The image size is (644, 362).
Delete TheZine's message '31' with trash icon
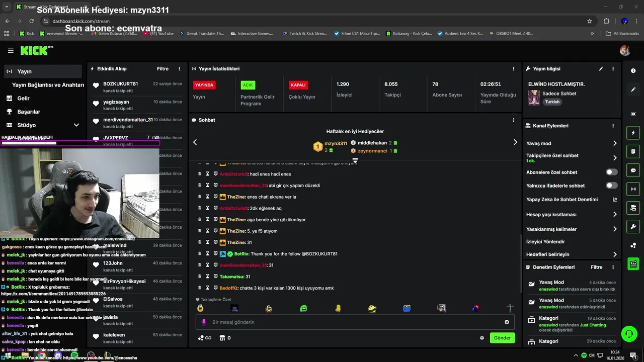[199, 242]
